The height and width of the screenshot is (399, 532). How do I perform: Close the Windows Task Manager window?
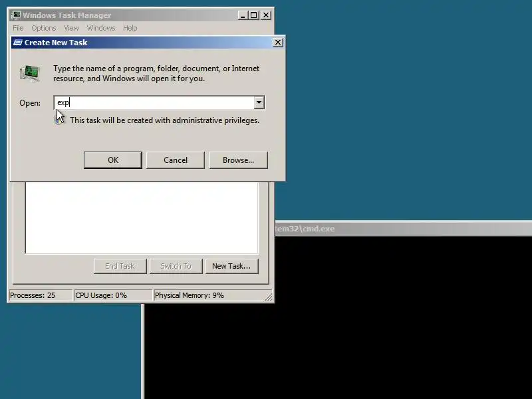coord(266,15)
